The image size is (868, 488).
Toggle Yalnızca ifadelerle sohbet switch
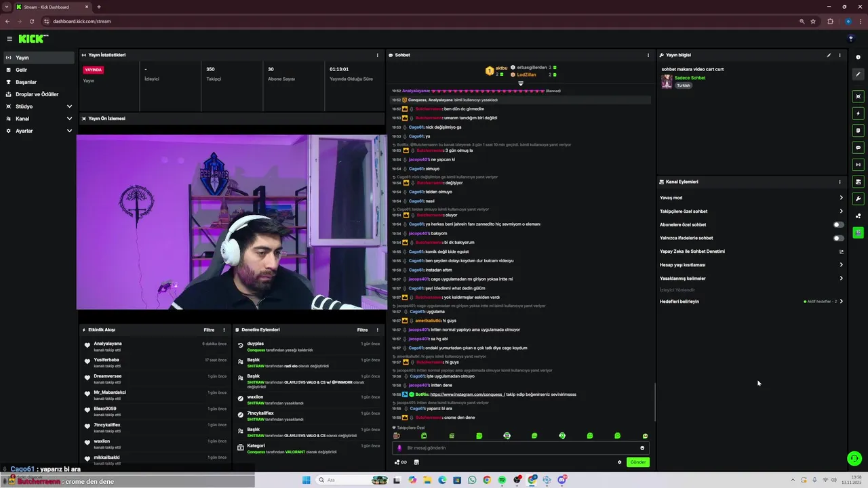pos(839,238)
